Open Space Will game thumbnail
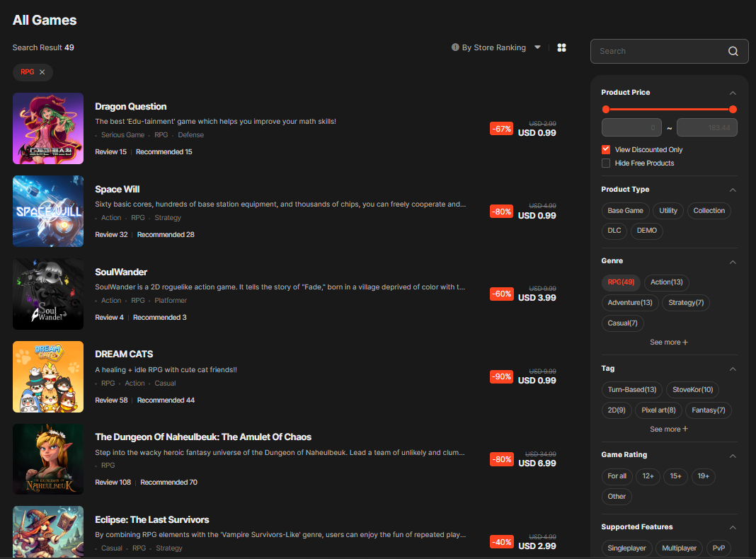Viewport: 756px width, 559px height. pos(48,211)
